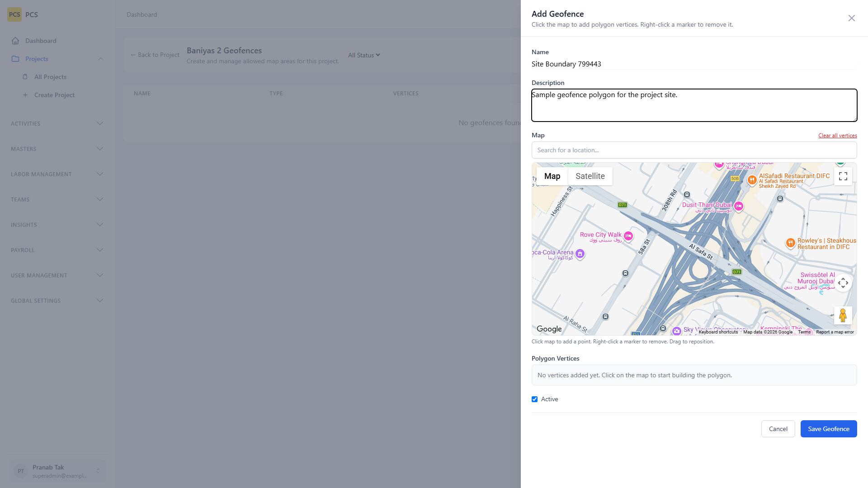Expand the Activities section
The image size is (868, 488).
(x=100, y=123)
